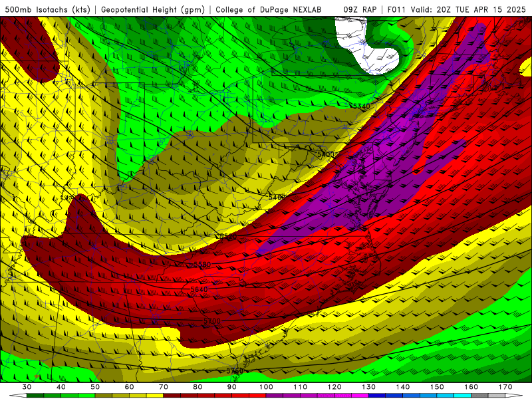Click the 60 value on the color scale
532x399 pixels.
[x=129, y=387]
